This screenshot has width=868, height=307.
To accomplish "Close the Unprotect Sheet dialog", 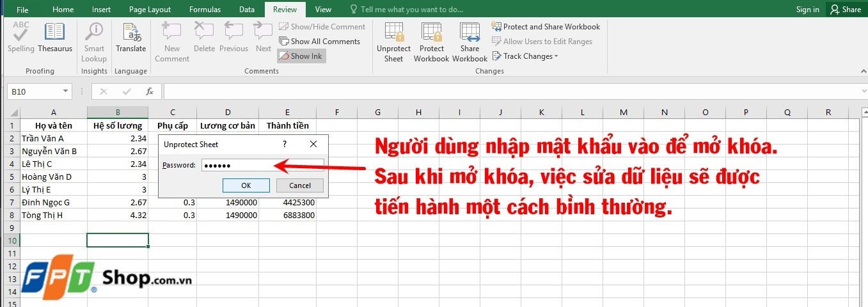I will [x=313, y=145].
